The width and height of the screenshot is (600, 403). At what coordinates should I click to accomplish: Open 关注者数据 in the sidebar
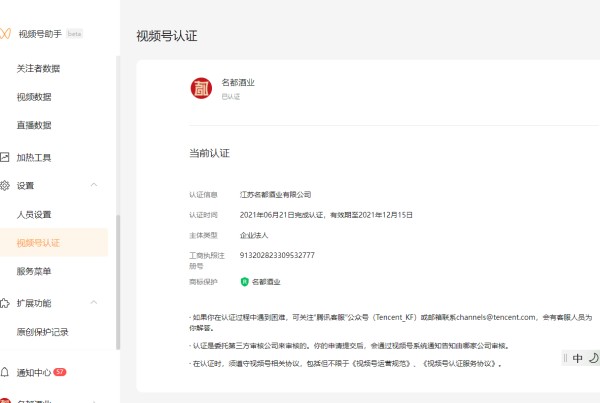(39, 69)
